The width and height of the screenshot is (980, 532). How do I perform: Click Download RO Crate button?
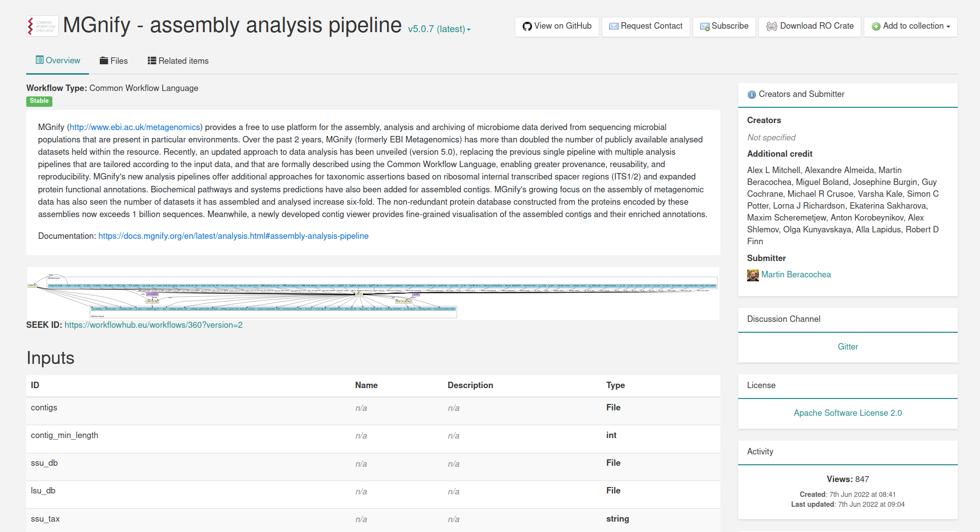810,27
